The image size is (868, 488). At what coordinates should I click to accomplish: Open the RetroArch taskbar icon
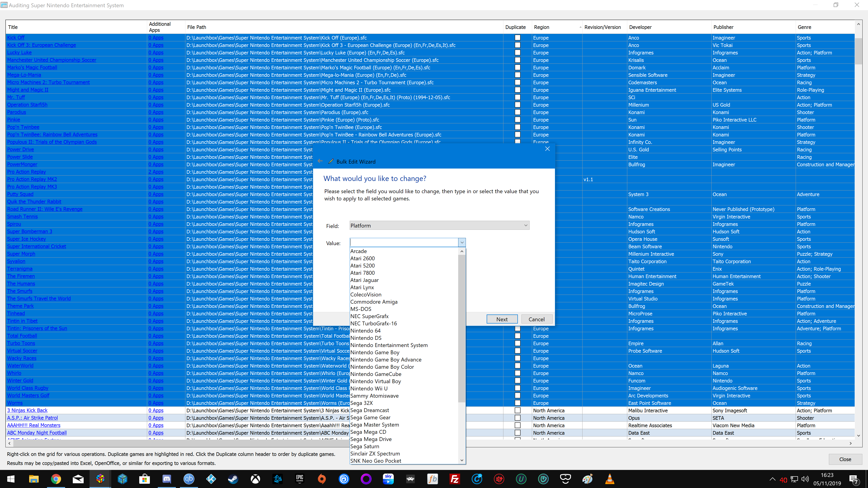pos(410,479)
